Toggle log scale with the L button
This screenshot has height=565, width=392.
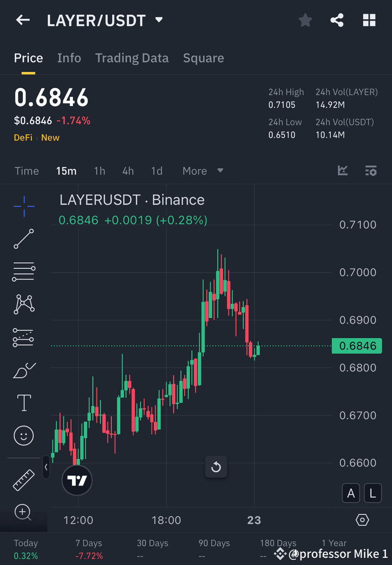click(373, 493)
